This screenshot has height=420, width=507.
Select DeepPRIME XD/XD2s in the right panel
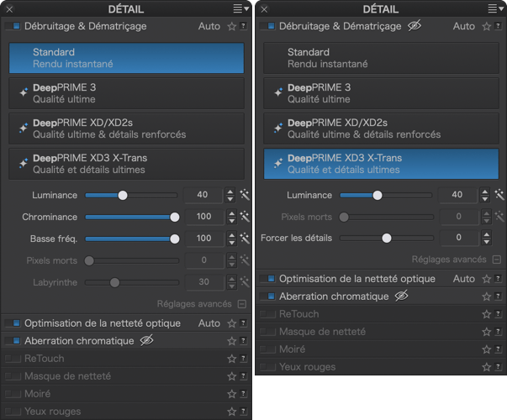[x=381, y=129]
